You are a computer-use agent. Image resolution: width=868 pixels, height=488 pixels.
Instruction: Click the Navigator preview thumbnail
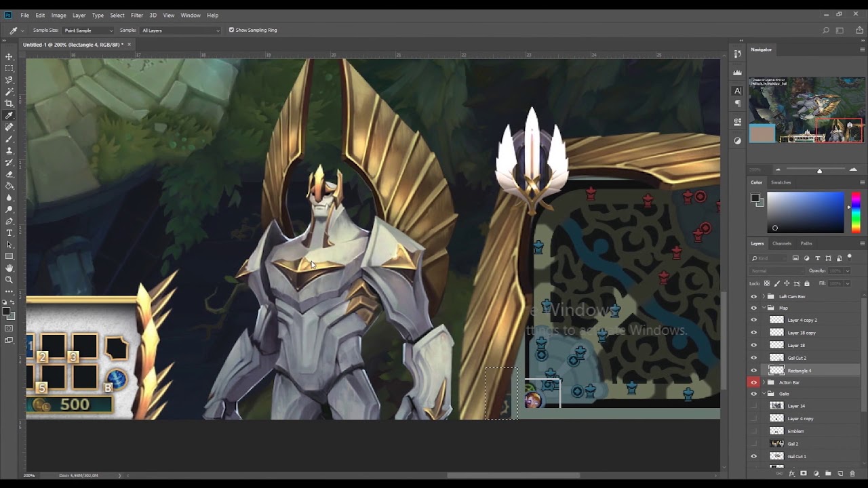click(x=806, y=110)
